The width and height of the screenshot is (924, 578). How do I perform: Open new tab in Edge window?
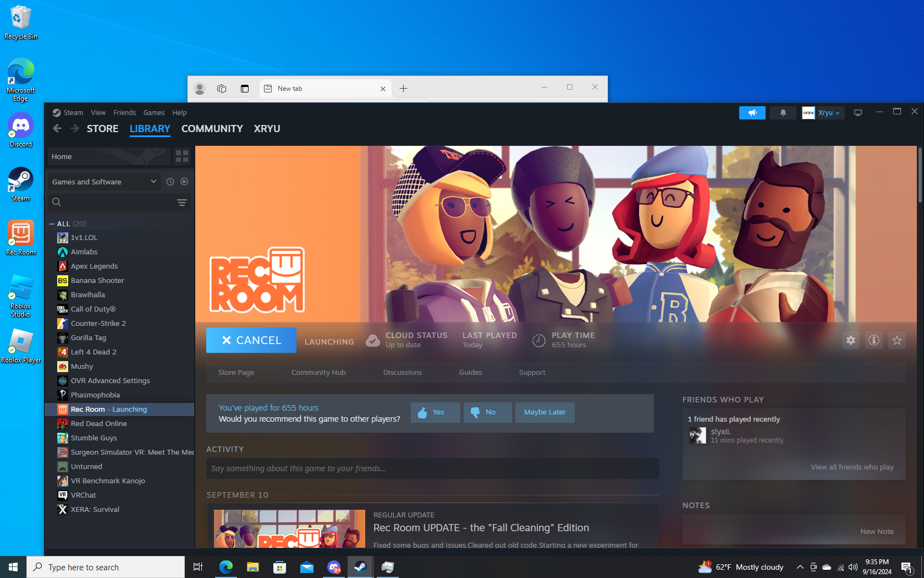(x=403, y=89)
